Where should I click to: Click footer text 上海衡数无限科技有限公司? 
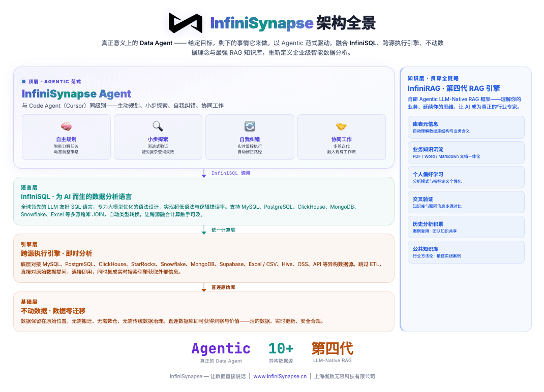[345, 376]
